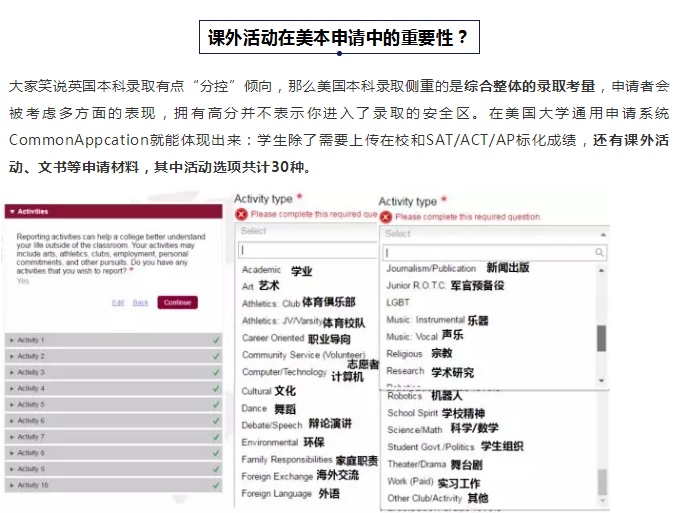Click the green checkmark beside Activity 5
686x513 pixels.
tap(216, 405)
